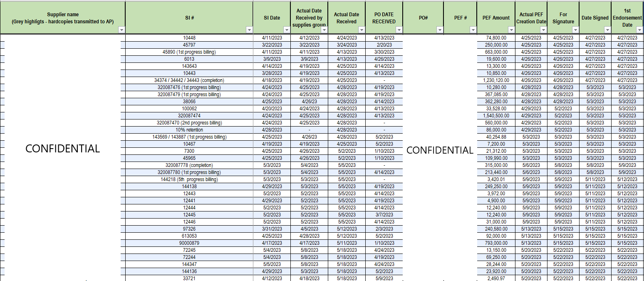Expand the SI Date filter dropdown
This screenshot has height=281, width=644.
point(287,30)
